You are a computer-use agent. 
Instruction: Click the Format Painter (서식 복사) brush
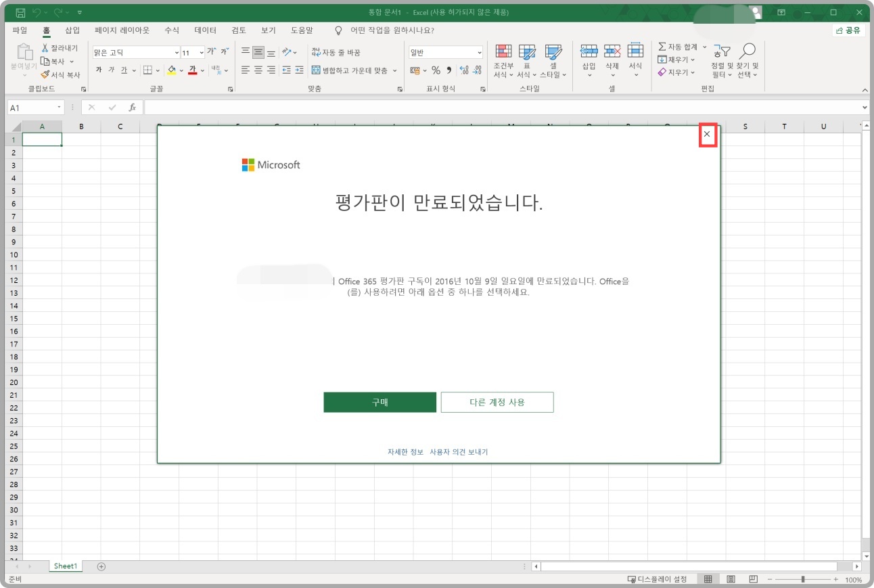[x=60, y=75]
